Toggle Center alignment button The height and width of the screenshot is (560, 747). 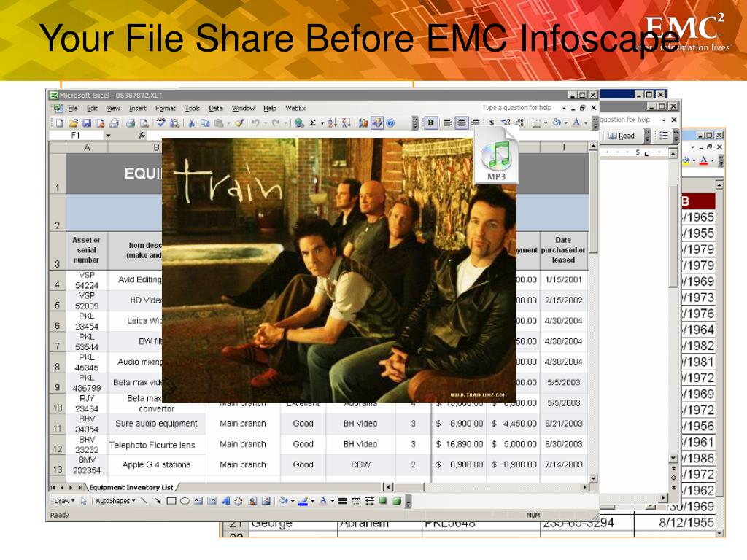click(461, 122)
